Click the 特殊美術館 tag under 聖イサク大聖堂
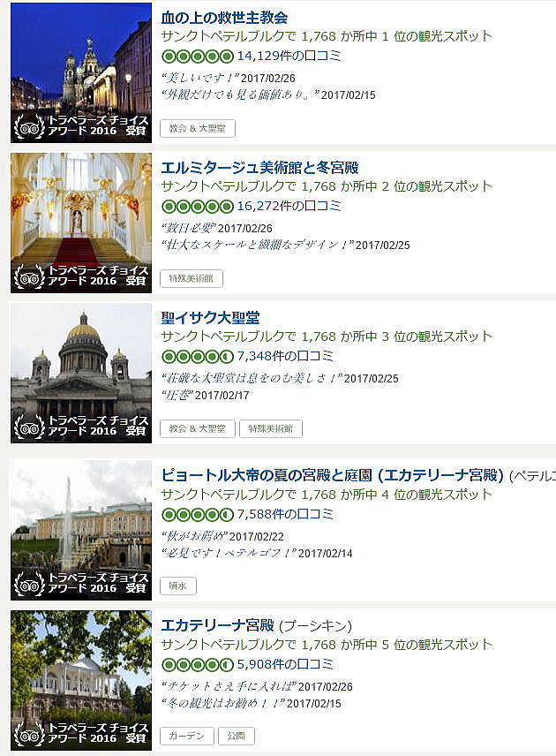The width and height of the screenshot is (556, 756). click(x=271, y=428)
